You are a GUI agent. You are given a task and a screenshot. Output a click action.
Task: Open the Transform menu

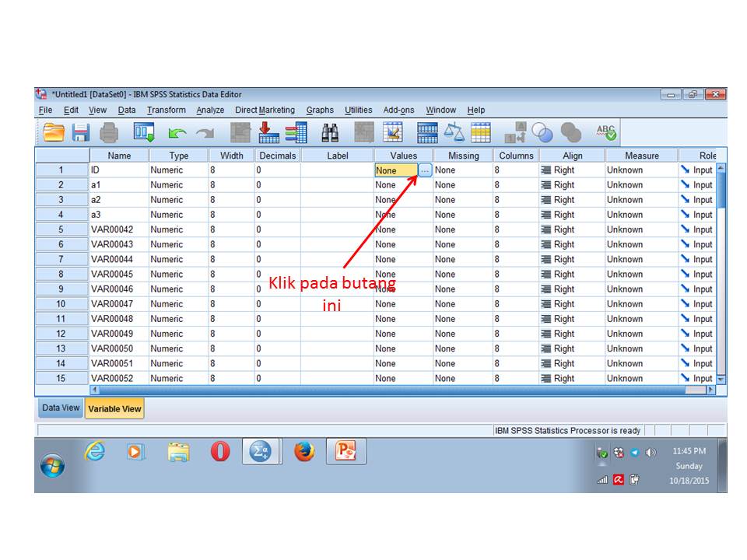pos(167,110)
